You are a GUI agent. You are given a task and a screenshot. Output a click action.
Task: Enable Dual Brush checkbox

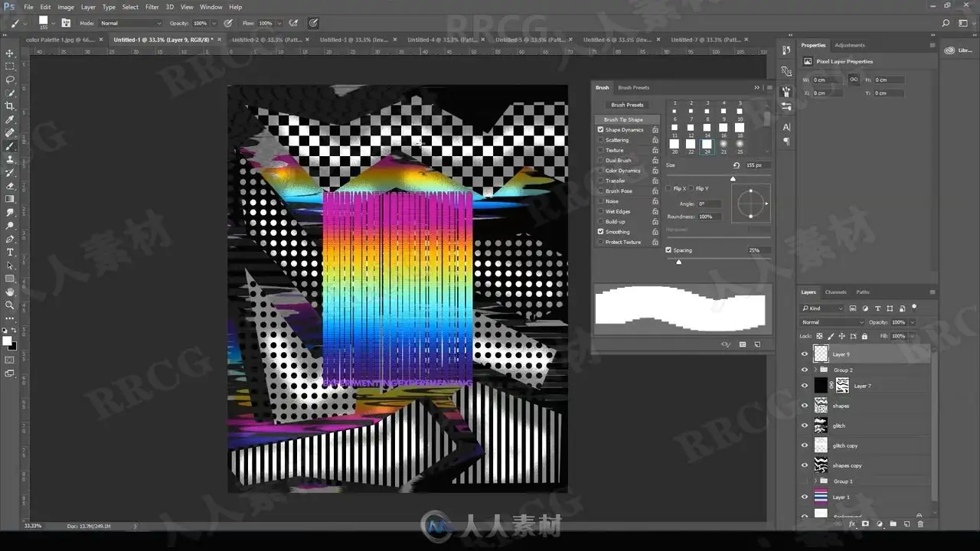(600, 161)
